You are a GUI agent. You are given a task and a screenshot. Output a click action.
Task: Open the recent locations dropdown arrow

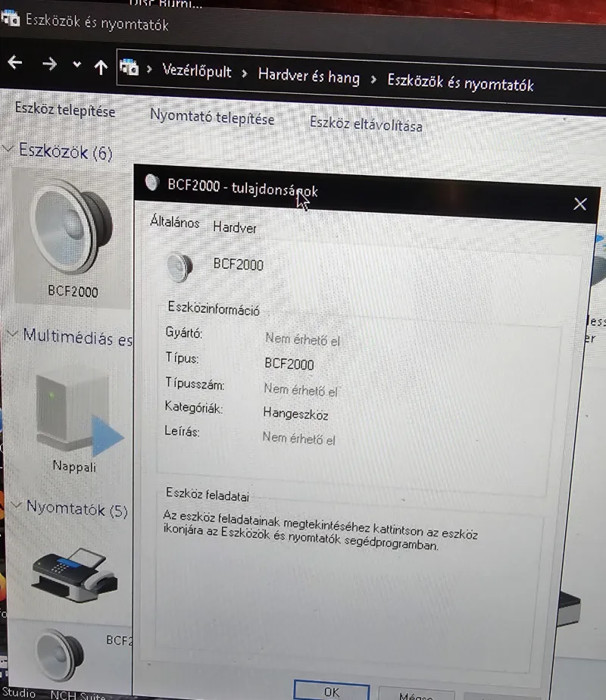coord(77,66)
